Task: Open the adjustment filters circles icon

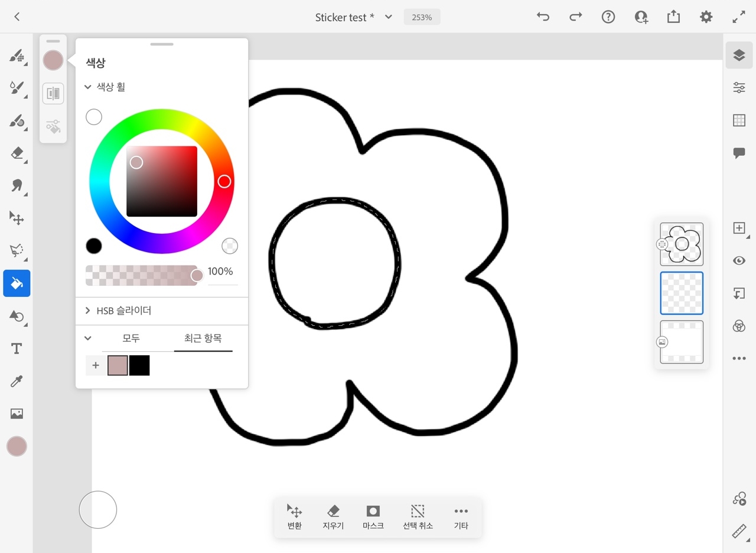Action: point(739,326)
